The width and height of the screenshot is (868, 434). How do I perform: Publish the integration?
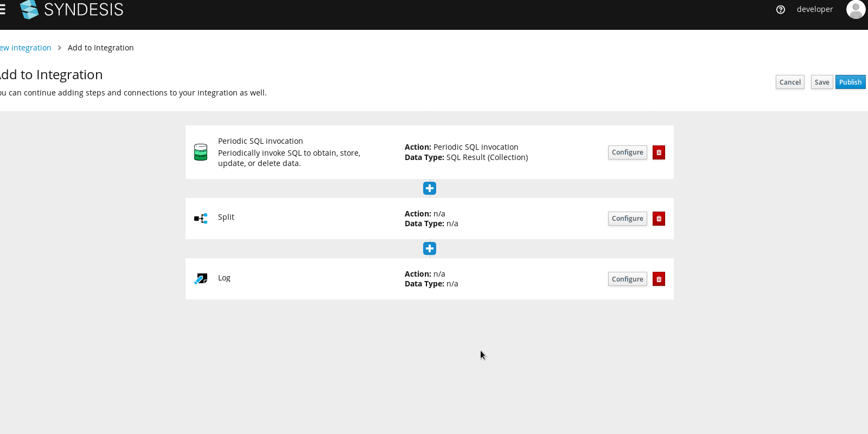click(850, 82)
